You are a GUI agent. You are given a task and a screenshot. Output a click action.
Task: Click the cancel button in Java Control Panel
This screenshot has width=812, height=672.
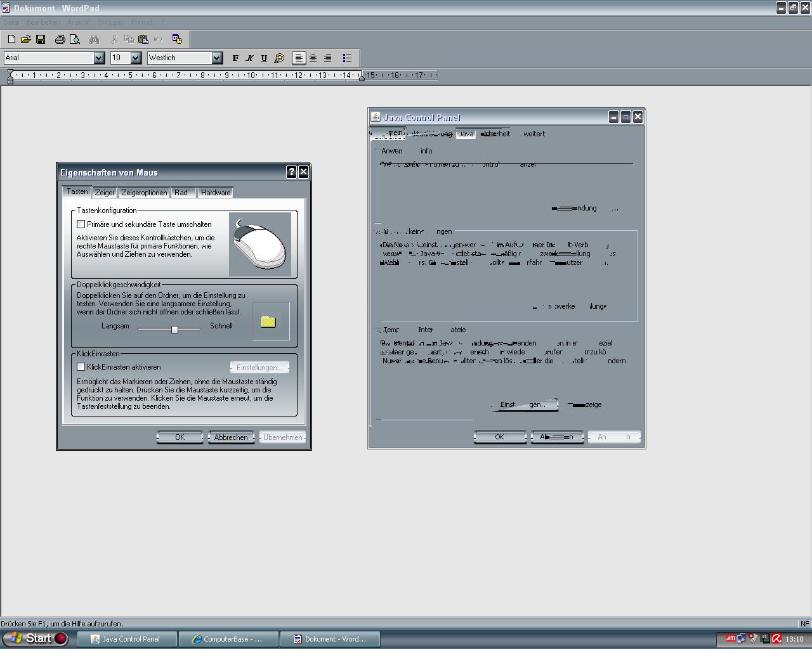pyautogui.click(x=556, y=437)
